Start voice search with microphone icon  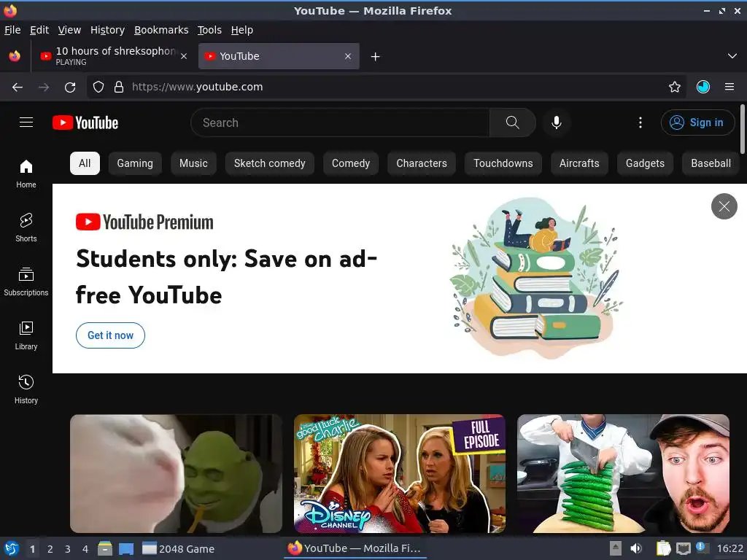click(x=556, y=122)
